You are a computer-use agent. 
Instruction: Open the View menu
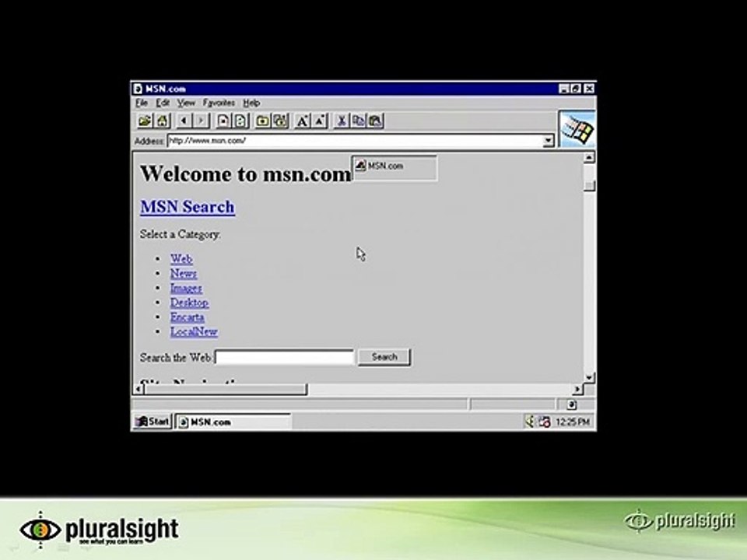[x=186, y=103]
